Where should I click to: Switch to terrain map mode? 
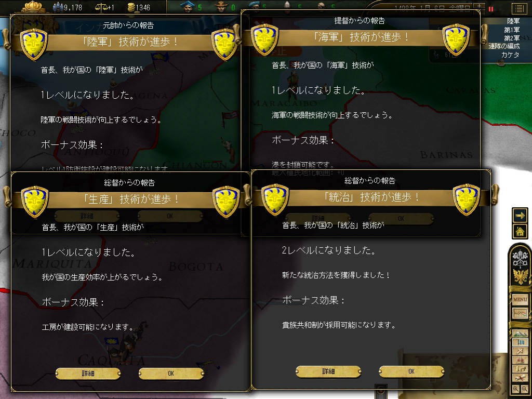coord(520,334)
